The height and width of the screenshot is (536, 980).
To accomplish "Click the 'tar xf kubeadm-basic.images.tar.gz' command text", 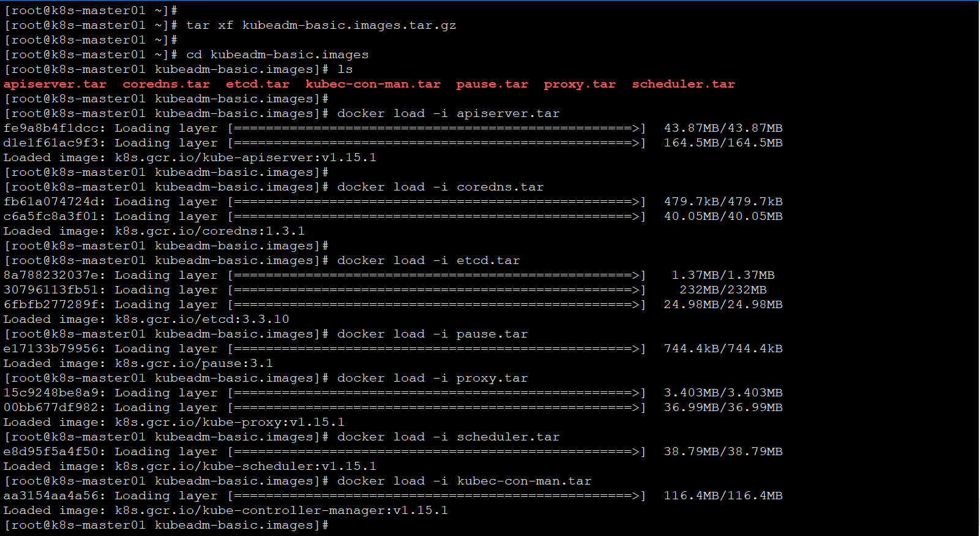I will pyautogui.click(x=321, y=25).
